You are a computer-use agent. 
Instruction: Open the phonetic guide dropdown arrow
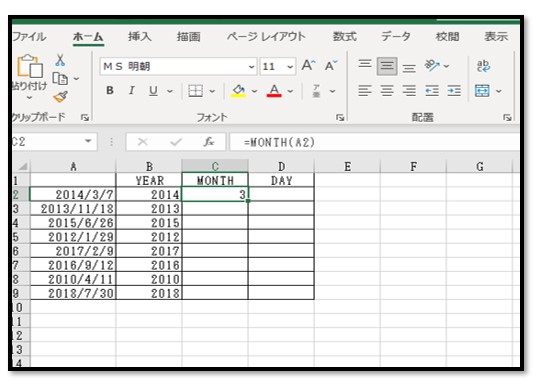click(332, 91)
